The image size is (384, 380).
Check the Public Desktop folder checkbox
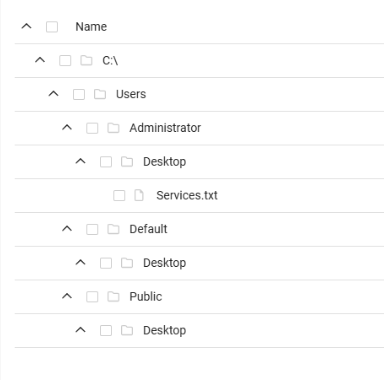pos(106,331)
